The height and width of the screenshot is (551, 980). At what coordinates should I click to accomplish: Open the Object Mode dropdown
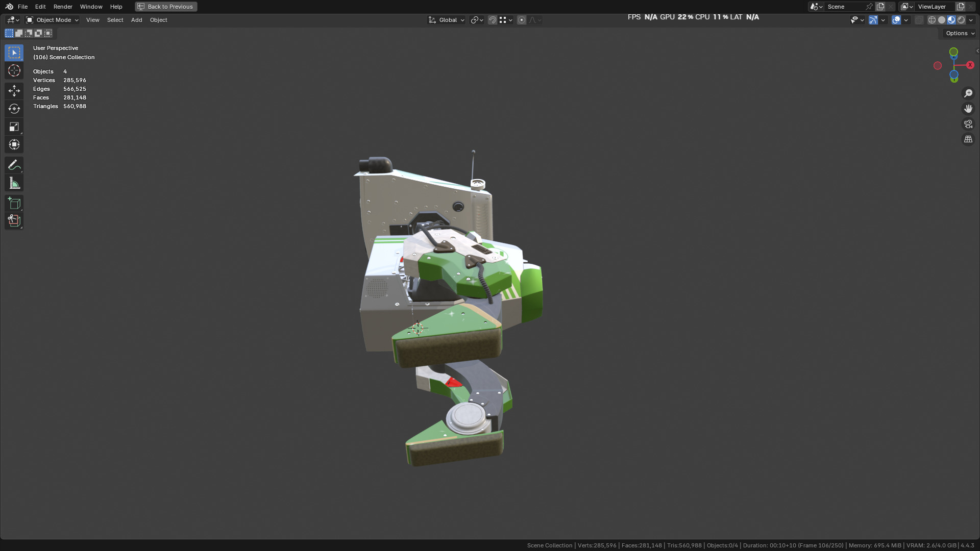53,20
